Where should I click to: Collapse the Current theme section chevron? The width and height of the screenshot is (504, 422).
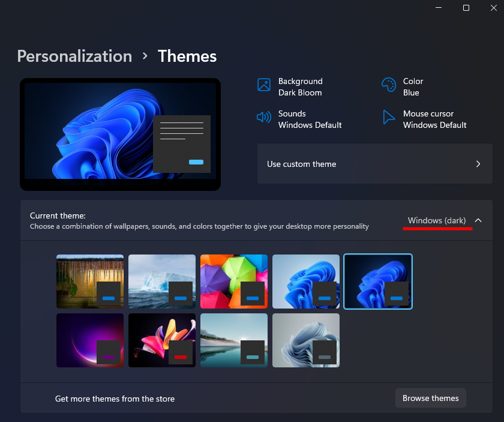pyautogui.click(x=478, y=220)
